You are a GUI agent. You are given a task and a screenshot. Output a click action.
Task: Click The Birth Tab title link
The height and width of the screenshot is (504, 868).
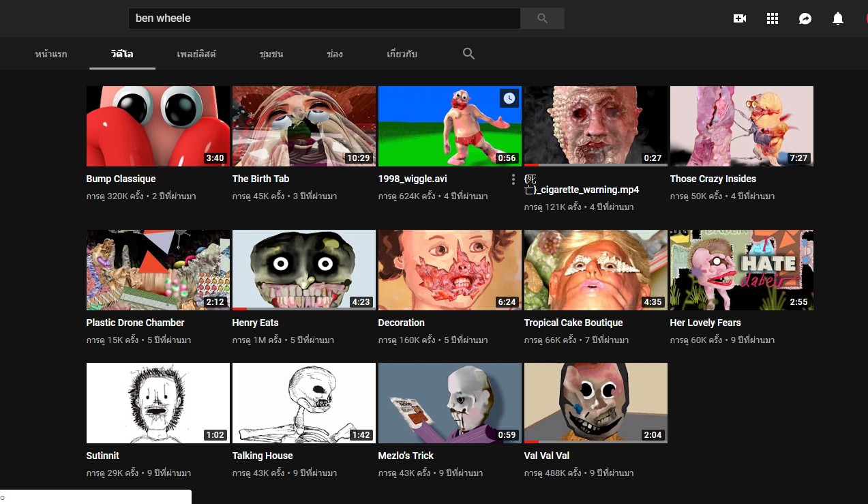tap(260, 179)
